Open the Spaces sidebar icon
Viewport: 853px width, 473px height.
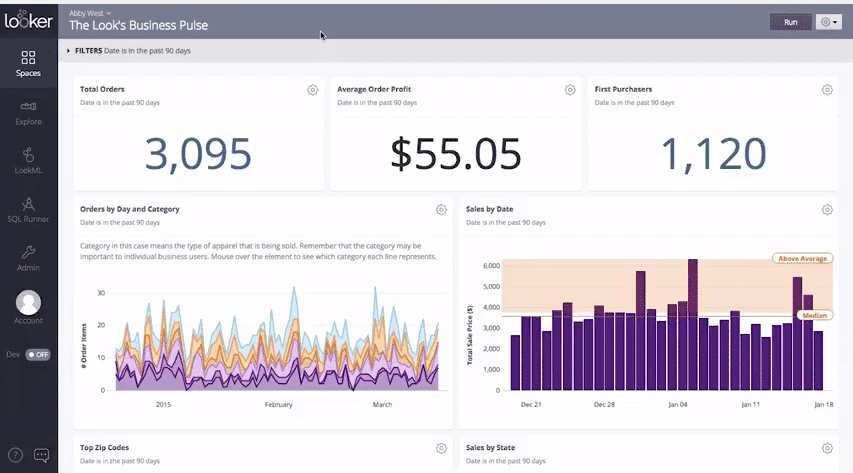[x=28, y=59]
